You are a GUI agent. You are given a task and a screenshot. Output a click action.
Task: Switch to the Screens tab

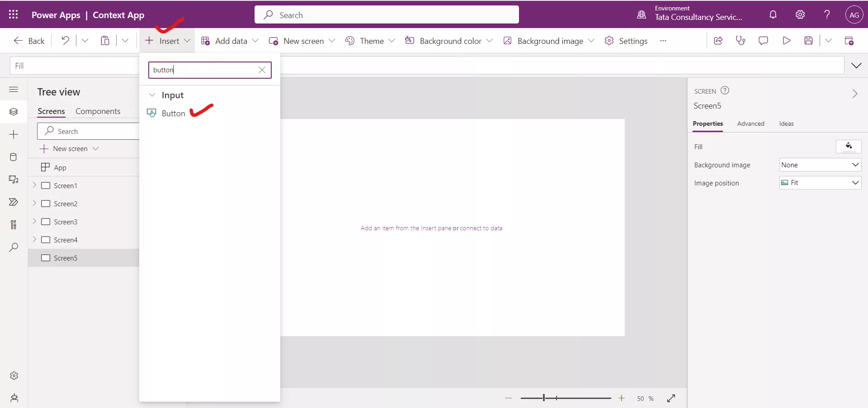pyautogui.click(x=51, y=111)
